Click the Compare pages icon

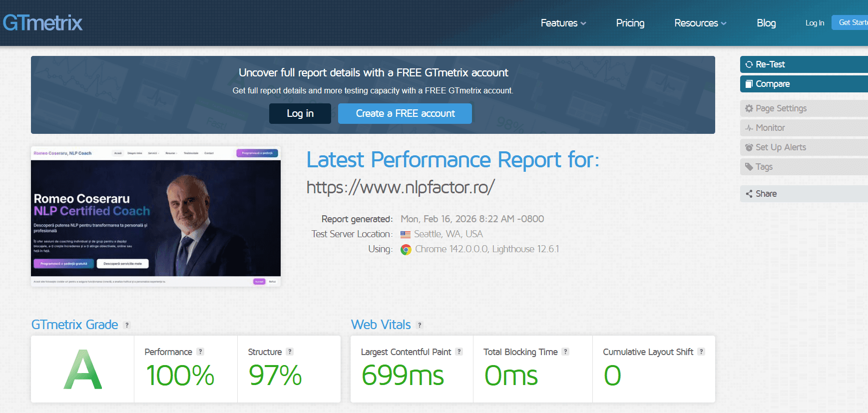(x=749, y=84)
